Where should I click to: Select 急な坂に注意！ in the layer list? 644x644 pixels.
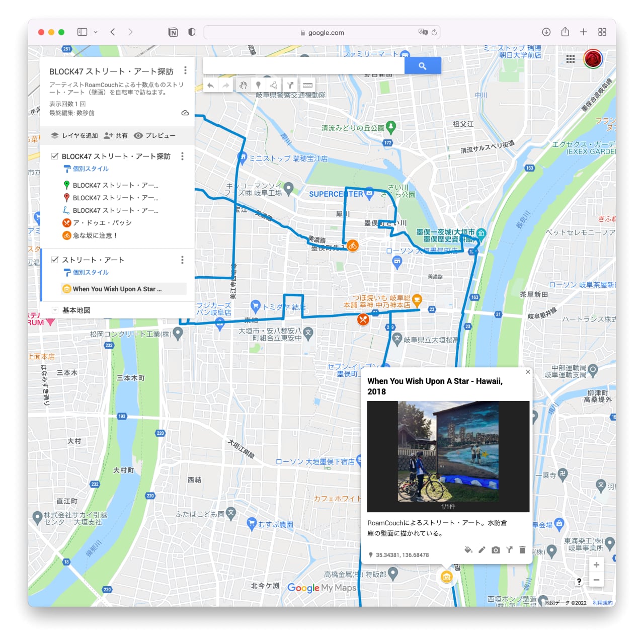point(95,235)
